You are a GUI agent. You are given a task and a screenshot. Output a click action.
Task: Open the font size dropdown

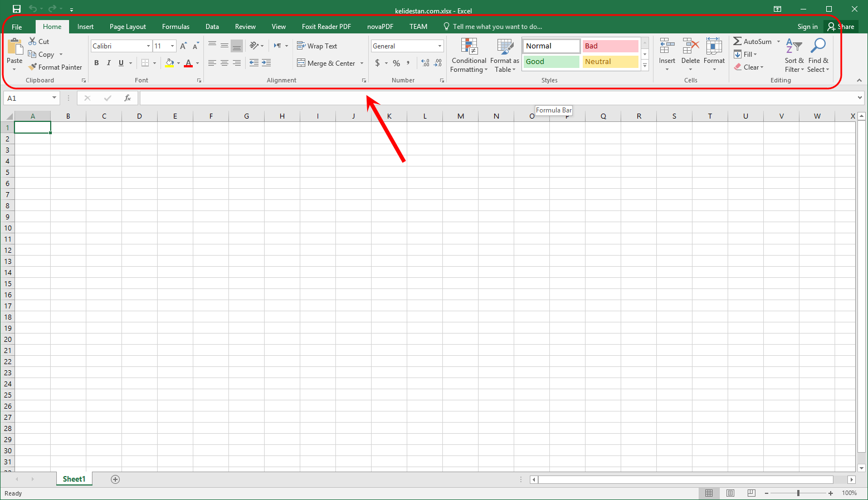pyautogui.click(x=173, y=46)
